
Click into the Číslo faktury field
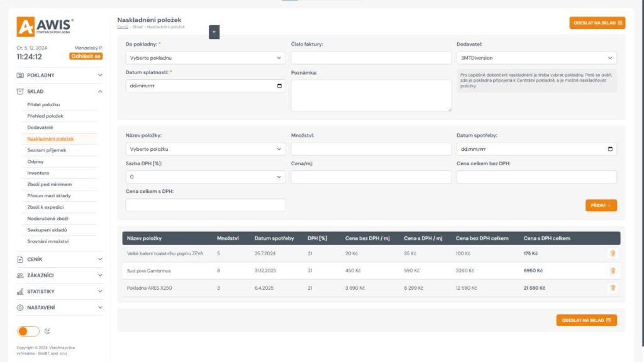(371, 58)
